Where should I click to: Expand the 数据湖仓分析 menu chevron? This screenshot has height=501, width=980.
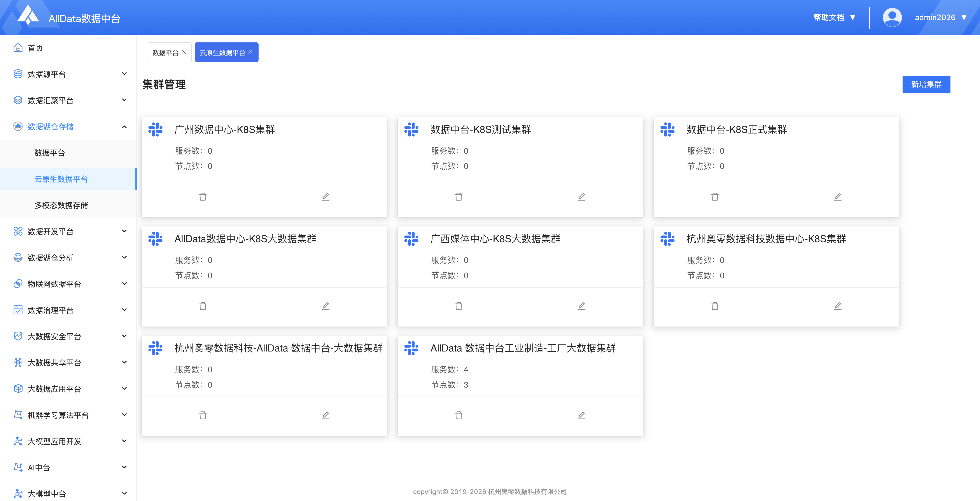(x=124, y=257)
